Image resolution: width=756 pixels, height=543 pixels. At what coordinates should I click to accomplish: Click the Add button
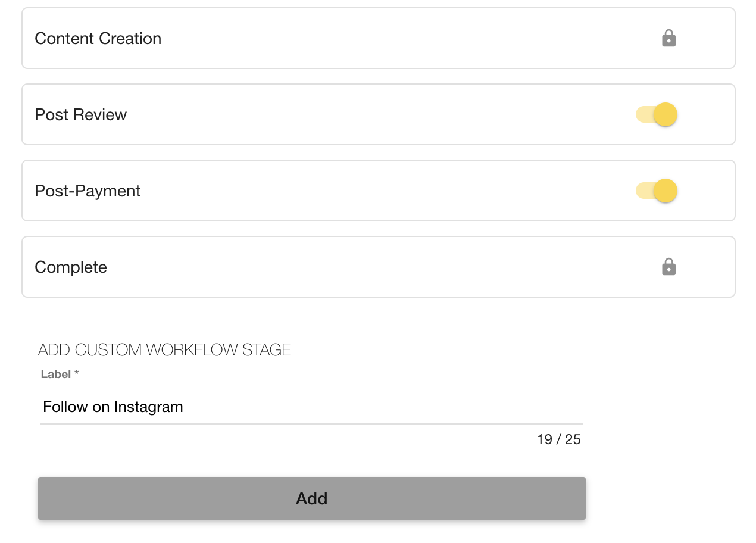point(312,498)
